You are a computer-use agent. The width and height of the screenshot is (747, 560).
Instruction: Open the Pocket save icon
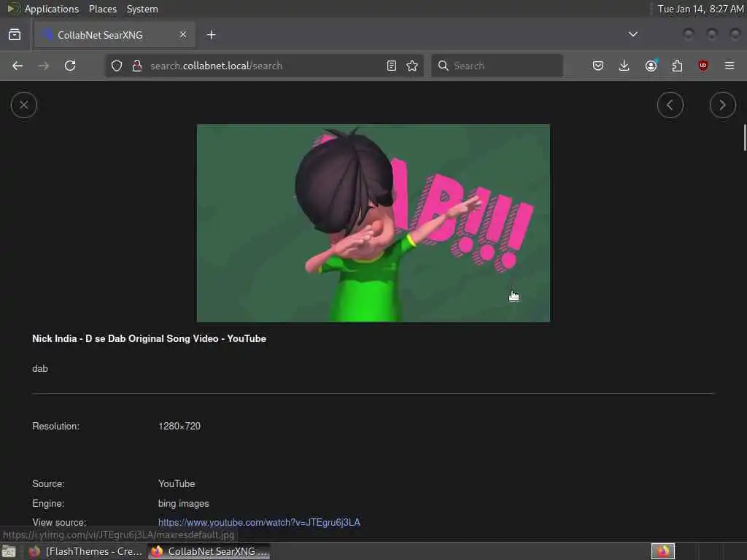pos(598,66)
